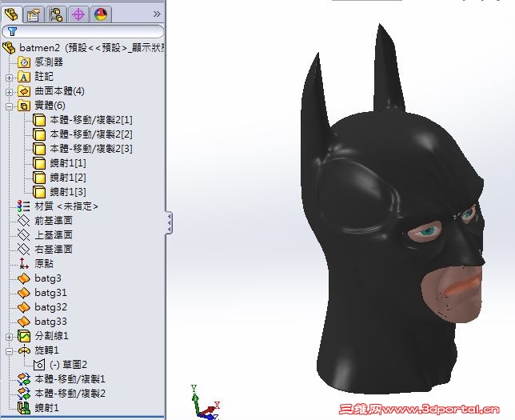Select mirrored body 鏡射1[3] icon

tap(39, 192)
